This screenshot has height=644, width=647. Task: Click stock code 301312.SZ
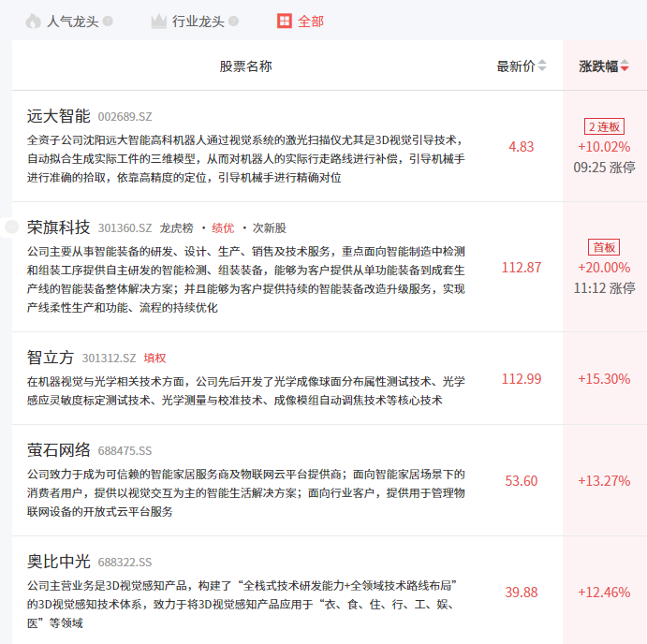pos(109,359)
